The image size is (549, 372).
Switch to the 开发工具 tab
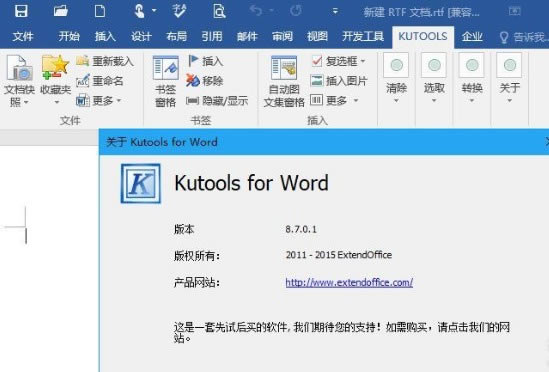(x=363, y=36)
